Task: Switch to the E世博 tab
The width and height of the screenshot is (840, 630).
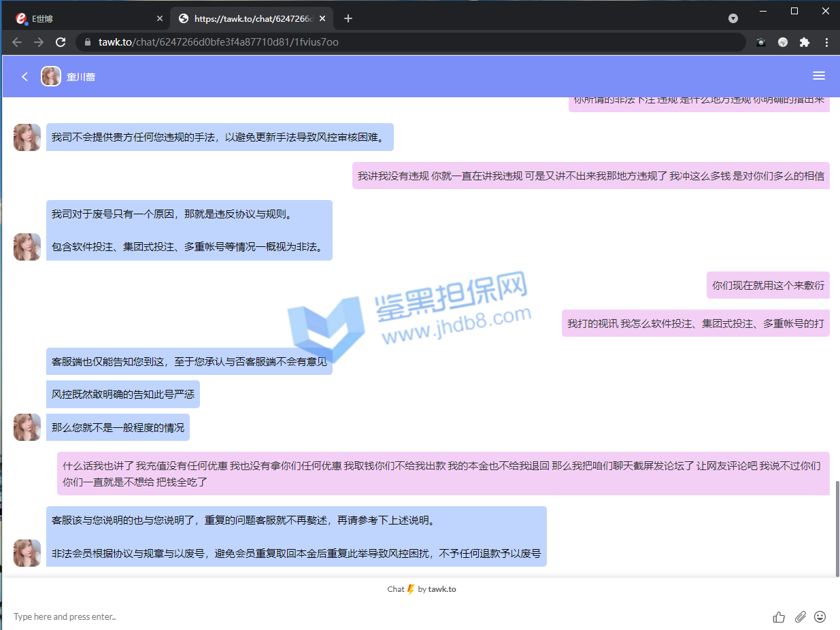Action: click(x=82, y=18)
